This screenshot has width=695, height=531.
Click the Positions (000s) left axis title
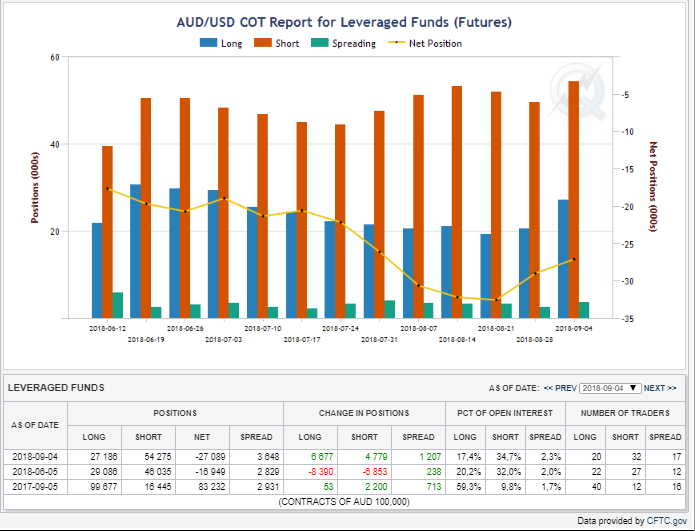point(35,187)
